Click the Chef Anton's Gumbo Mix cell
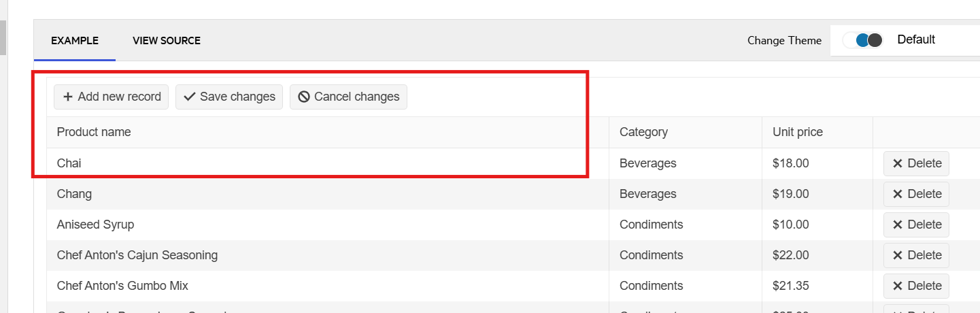 coord(122,286)
